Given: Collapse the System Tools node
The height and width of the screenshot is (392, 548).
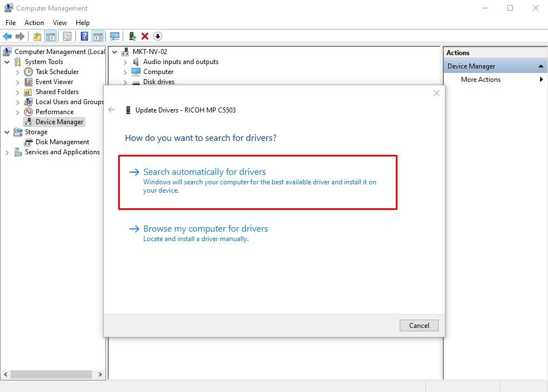Looking at the screenshot, I should 7,62.
